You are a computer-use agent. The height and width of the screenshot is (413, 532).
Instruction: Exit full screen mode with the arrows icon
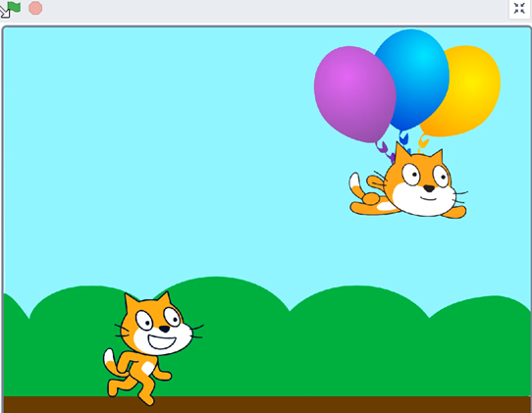519,8
